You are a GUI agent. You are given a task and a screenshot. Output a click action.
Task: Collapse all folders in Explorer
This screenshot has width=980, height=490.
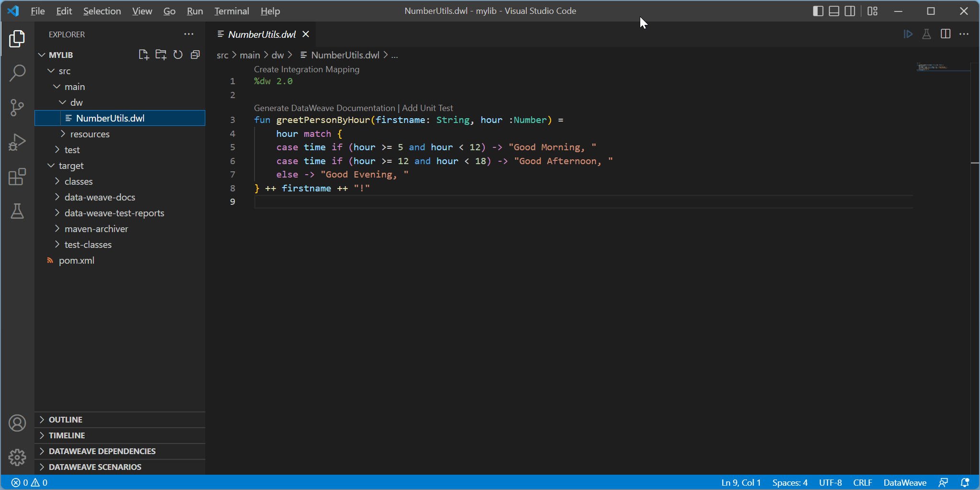tap(195, 55)
